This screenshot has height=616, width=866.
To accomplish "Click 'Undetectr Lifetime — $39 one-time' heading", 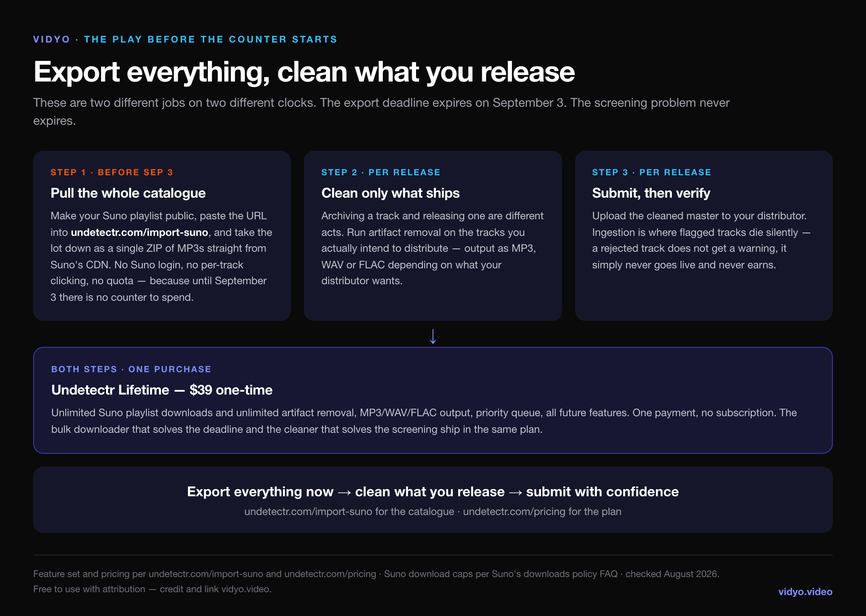I will pos(162,390).
